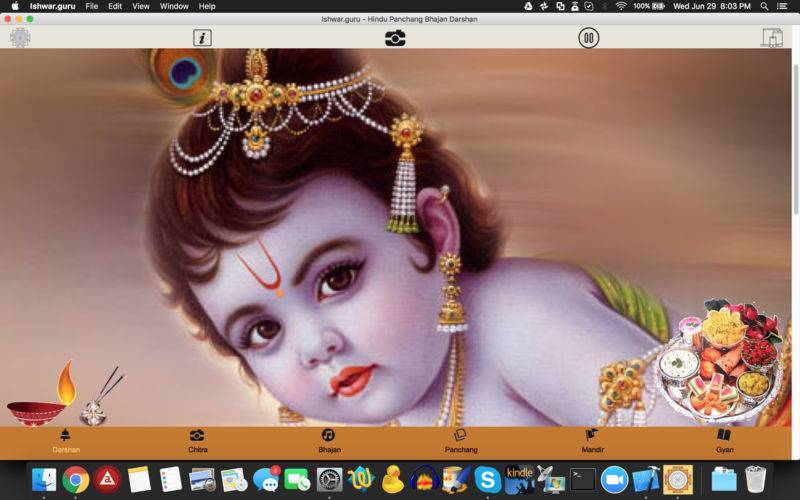Offer the prasad food plate
This screenshot has width=800, height=500.
click(719, 360)
